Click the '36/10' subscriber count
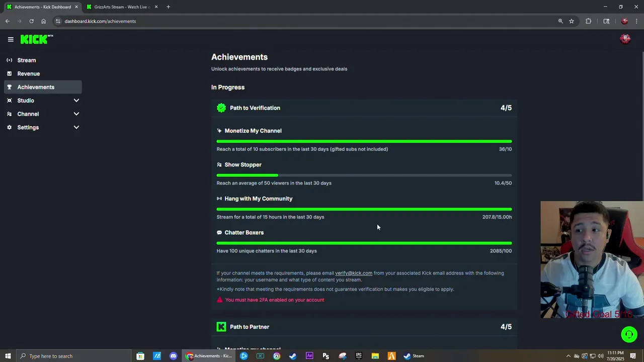Screen dimensions: 644x362 tap(505, 149)
